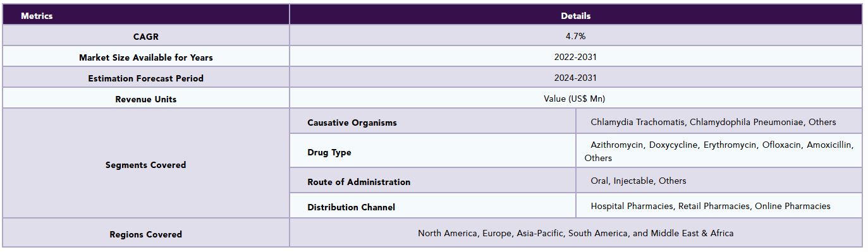Screen dimensions: 868x252
Task: Select the CAGR row label
Action: point(146,36)
